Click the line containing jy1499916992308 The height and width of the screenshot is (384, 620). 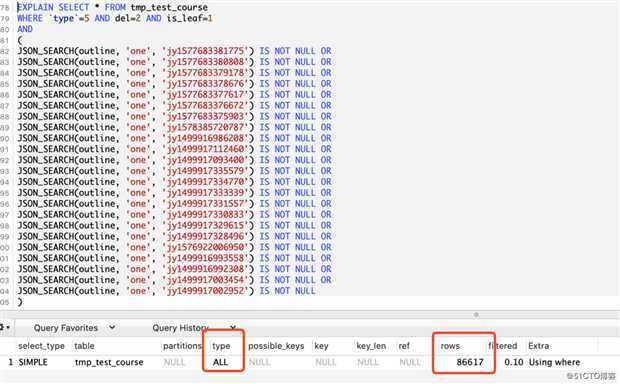174,269
